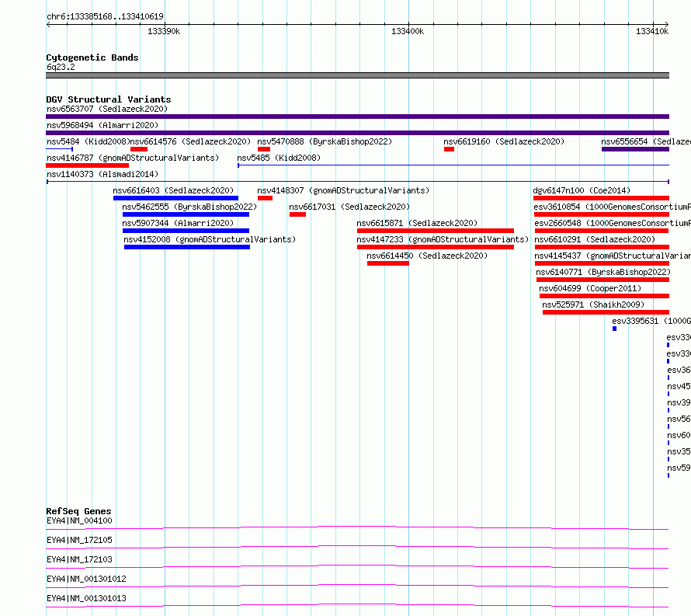Click the EYA4|NM_004100 gene label

79,520
